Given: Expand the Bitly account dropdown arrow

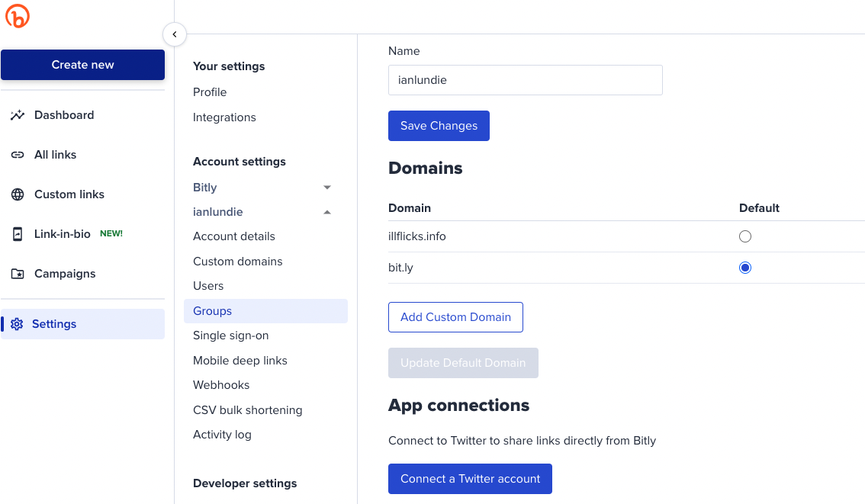Looking at the screenshot, I should click(x=327, y=188).
